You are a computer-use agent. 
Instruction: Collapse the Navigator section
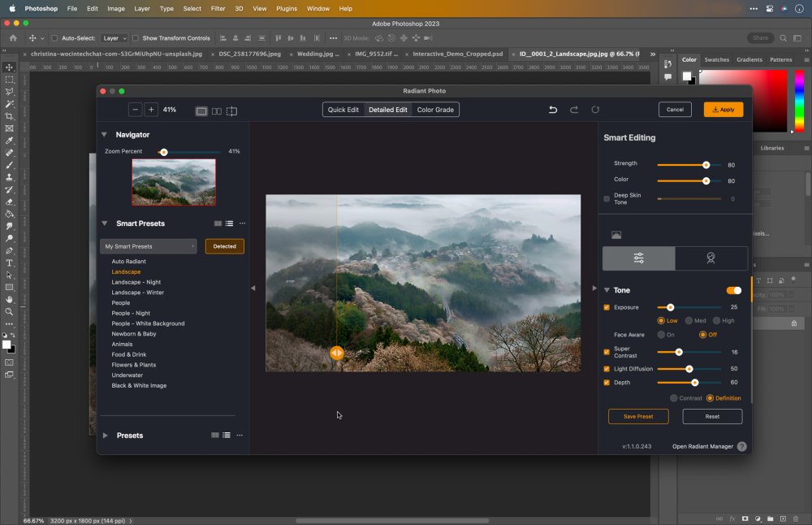[x=104, y=135]
